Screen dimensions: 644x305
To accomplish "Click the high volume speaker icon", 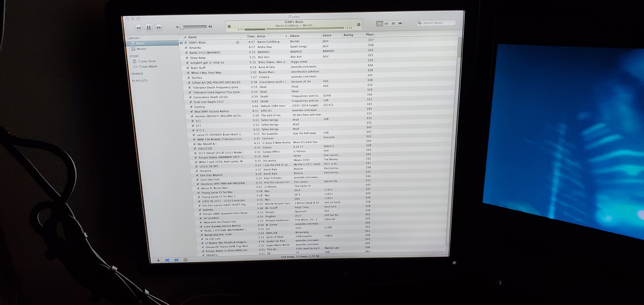I will pos(210,27).
